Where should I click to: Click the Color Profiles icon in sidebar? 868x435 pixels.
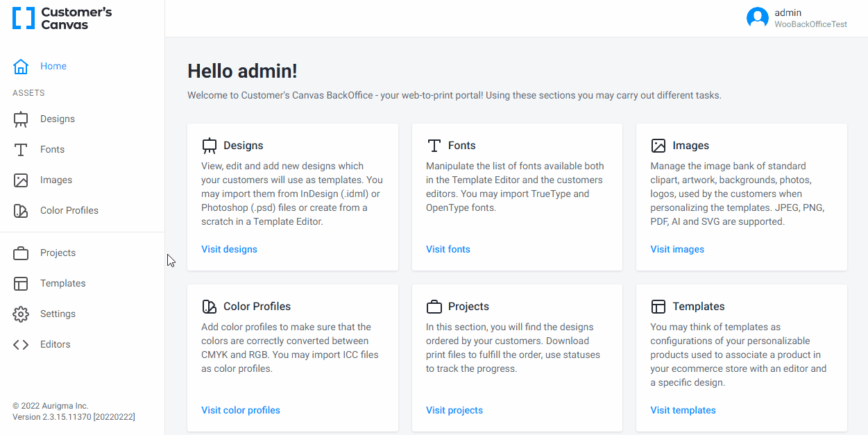21,211
